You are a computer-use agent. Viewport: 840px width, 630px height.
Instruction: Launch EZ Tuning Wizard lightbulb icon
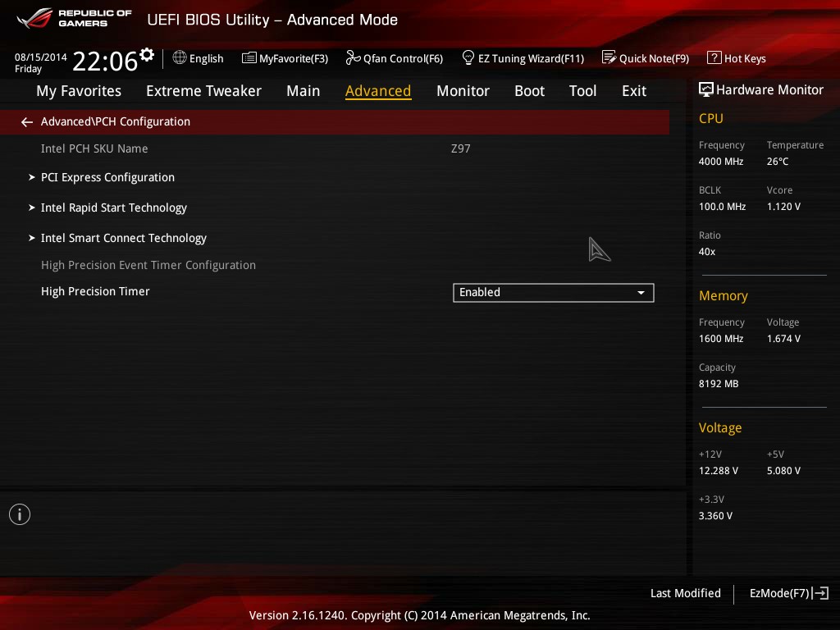coord(468,58)
